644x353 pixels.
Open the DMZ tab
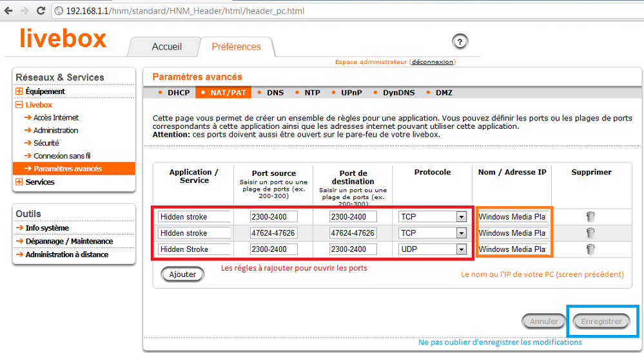(x=444, y=93)
